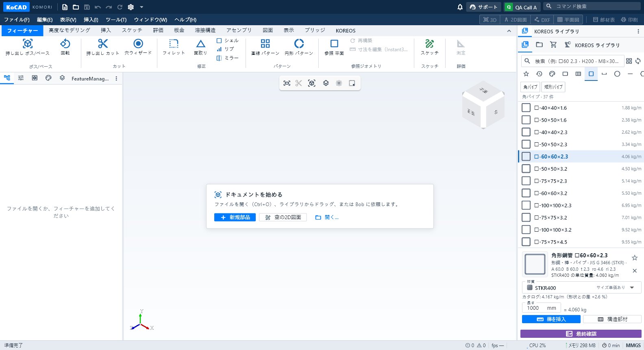Create a 参照 平面 reference plane
The image size is (644, 350).
334,47
